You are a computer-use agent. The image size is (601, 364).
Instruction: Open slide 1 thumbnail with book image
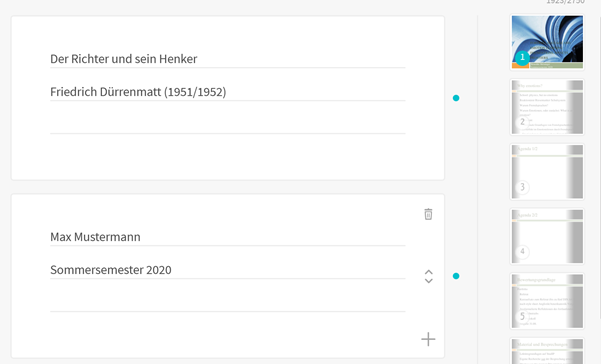click(547, 42)
